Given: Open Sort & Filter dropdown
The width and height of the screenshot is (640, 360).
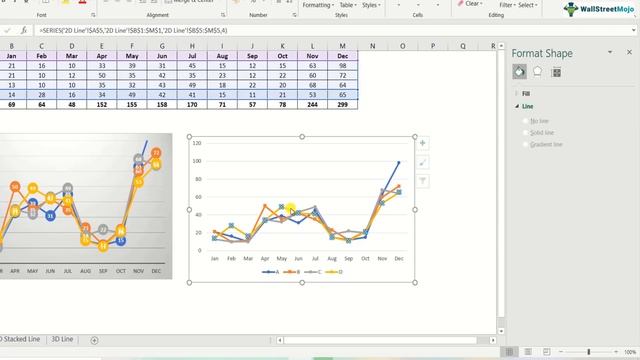Looking at the screenshot, I should (507, 5).
